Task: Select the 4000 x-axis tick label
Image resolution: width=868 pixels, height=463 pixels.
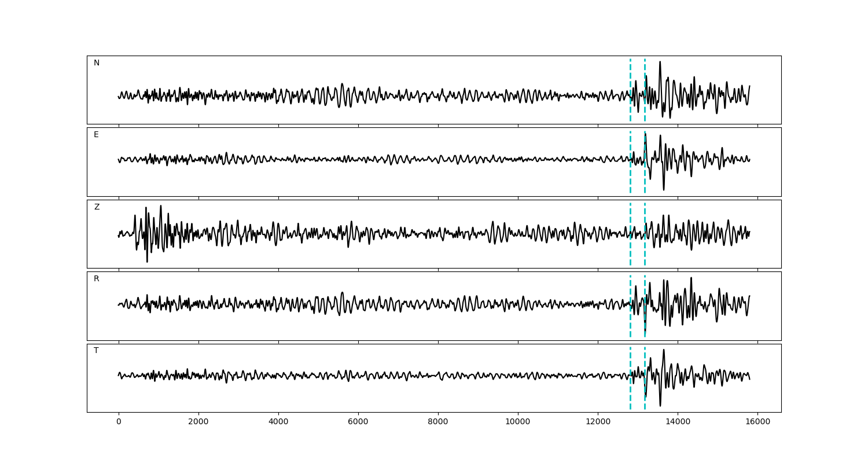Action: 278,422
